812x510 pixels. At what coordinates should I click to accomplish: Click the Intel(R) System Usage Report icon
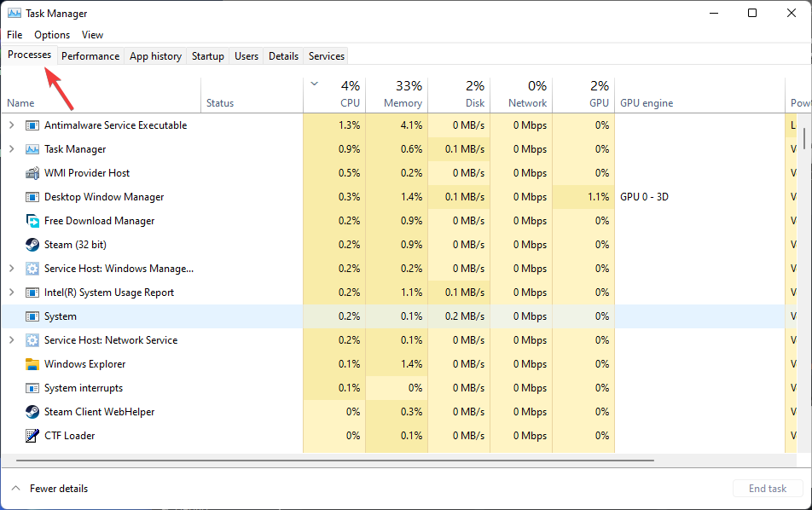point(32,293)
